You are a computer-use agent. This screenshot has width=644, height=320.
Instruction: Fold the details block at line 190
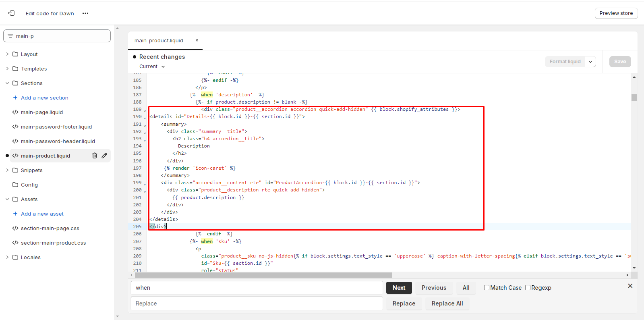point(145,117)
